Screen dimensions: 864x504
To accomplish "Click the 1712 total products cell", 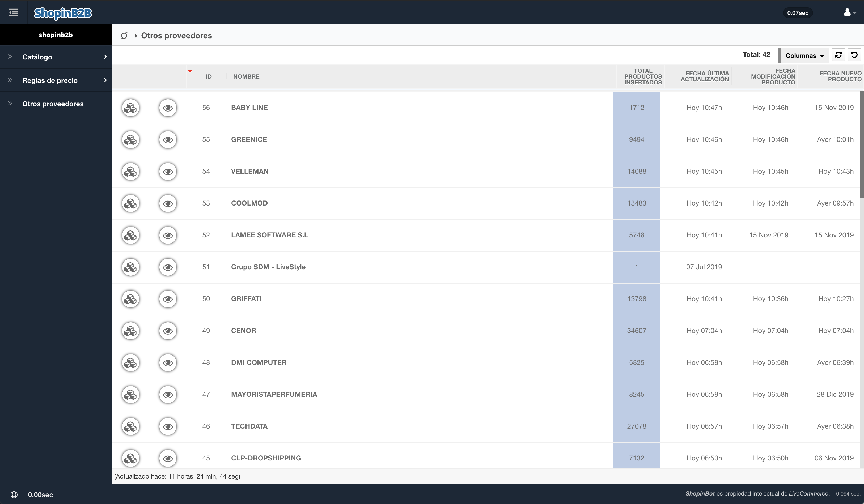I will [636, 108].
